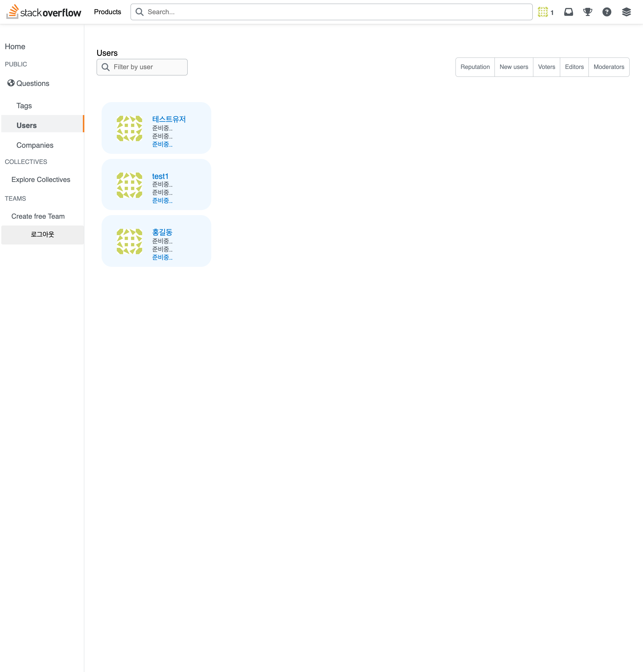Open the avatar of user 홍길동

tap(129, 241)
